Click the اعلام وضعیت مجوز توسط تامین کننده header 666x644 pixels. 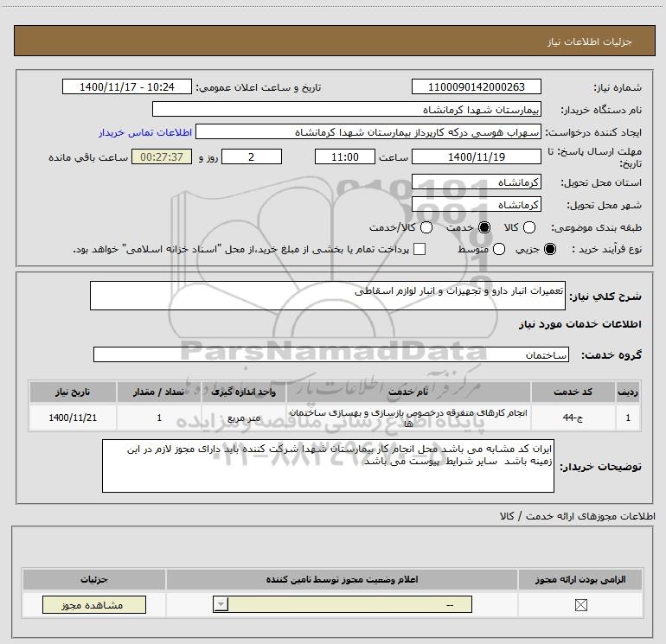coord(342,579)
